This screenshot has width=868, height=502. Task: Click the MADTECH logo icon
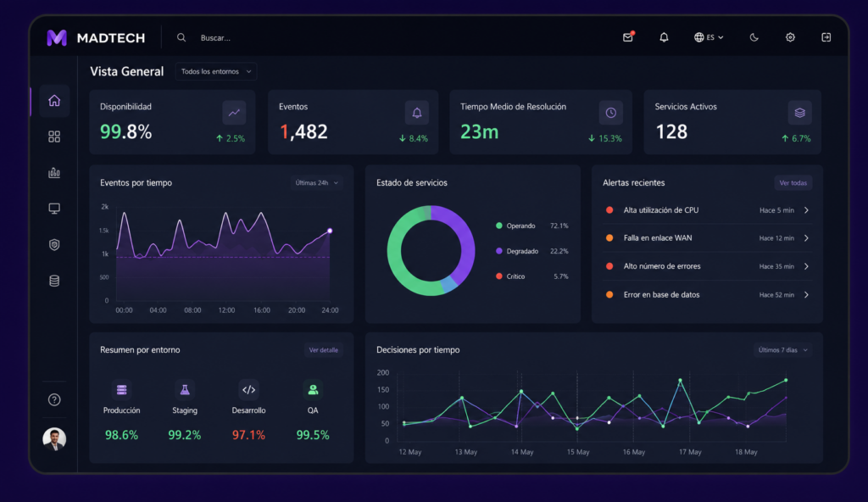click(x=57, y=37)
